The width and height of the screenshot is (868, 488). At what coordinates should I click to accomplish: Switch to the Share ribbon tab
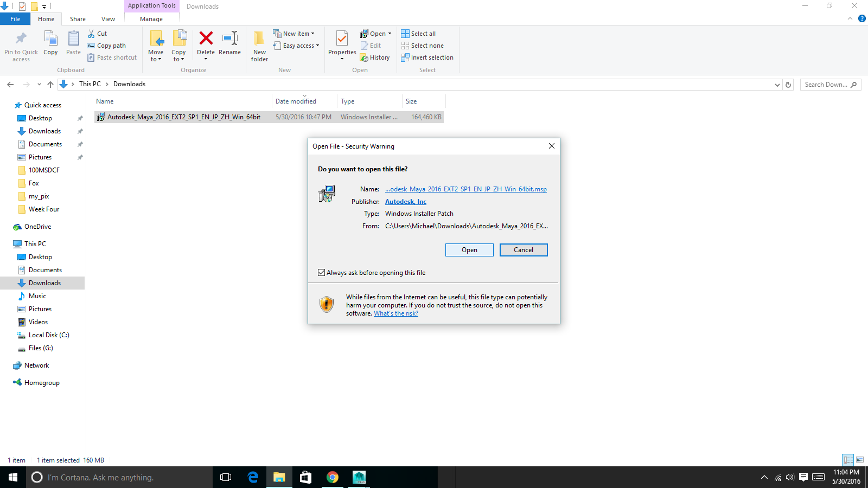pyautogui.click(x=78, y=19)
